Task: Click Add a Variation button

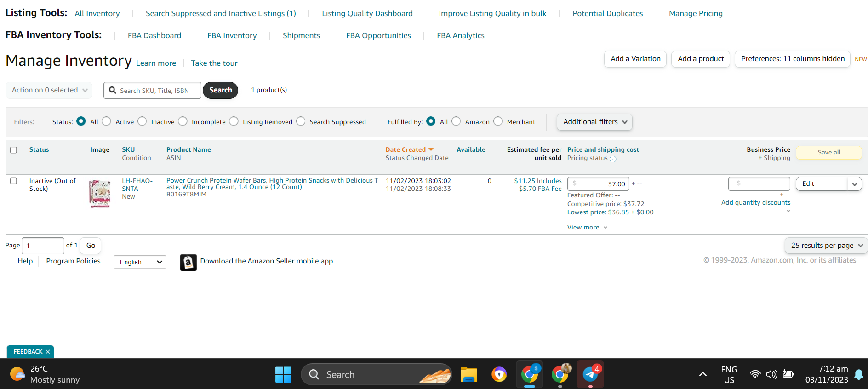Action: [x=635, y=59]
